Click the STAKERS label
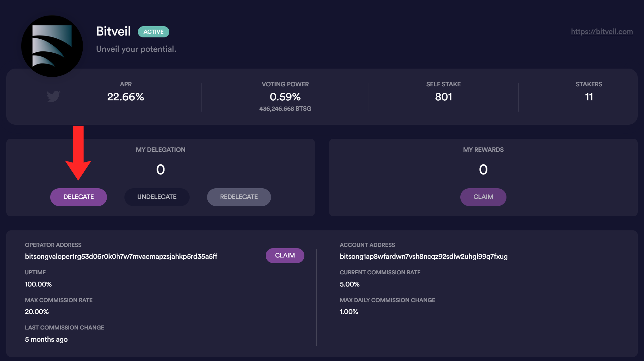644x361 pixels. 589,84
